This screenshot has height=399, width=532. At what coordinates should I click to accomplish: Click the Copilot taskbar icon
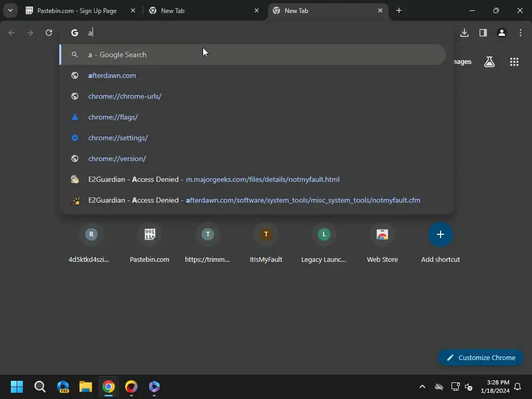click(154, 387)
